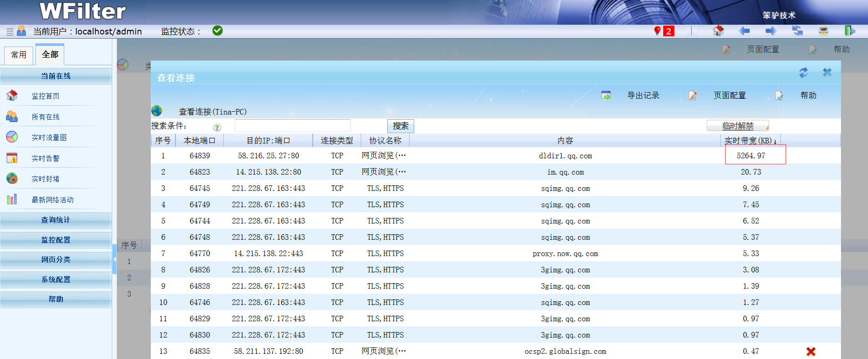Click the 临时解禁 button
868x359 pixels.
click(x=738, y=126)
